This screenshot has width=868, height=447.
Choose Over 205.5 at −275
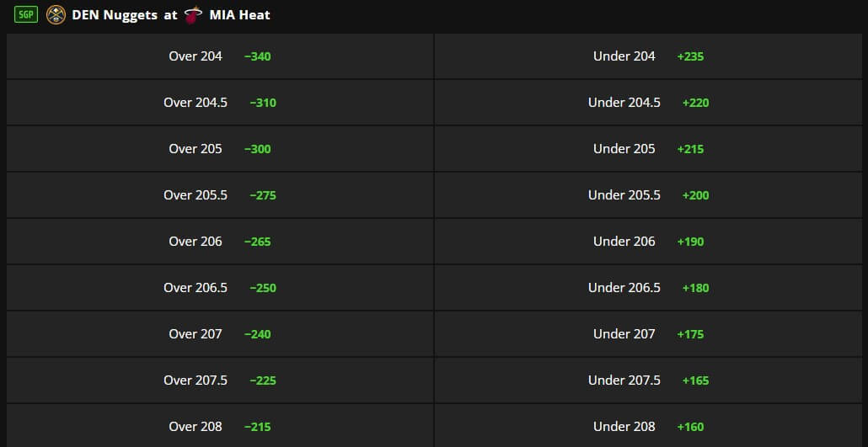(220, 195)
